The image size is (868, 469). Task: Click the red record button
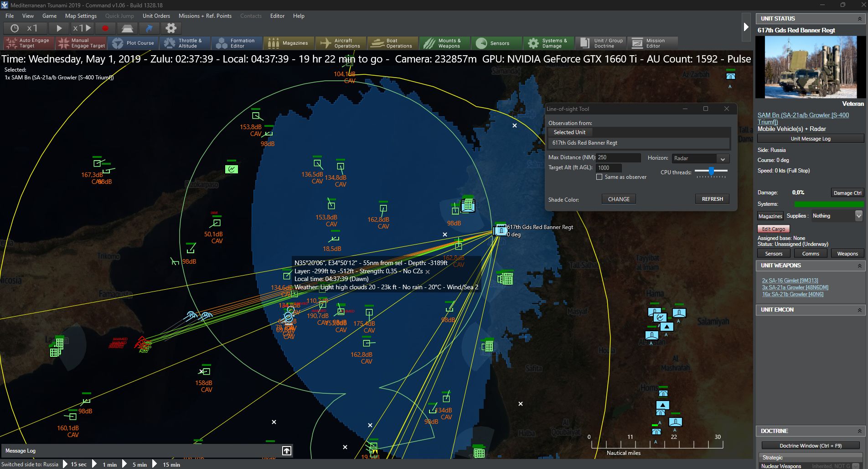coord(105,28)
